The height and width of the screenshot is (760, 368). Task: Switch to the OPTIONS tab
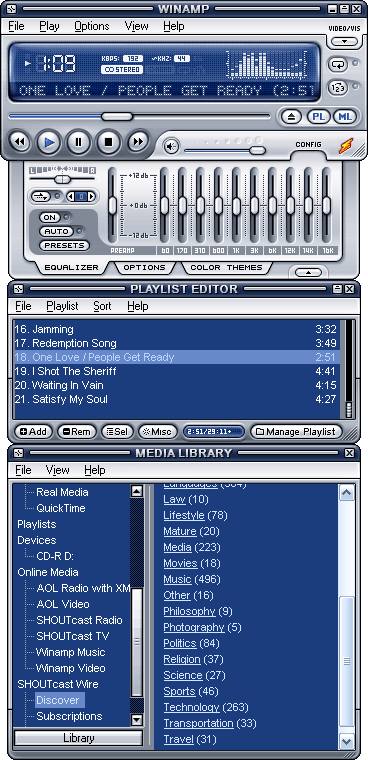click(x=144, y=267)
